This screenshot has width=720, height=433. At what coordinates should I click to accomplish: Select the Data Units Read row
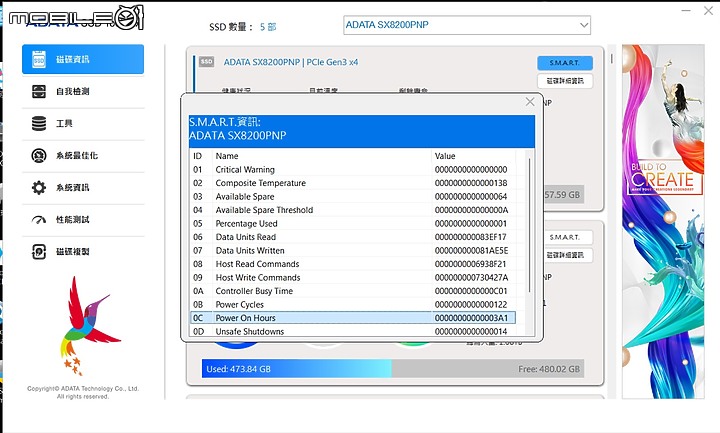pos(352,237)
